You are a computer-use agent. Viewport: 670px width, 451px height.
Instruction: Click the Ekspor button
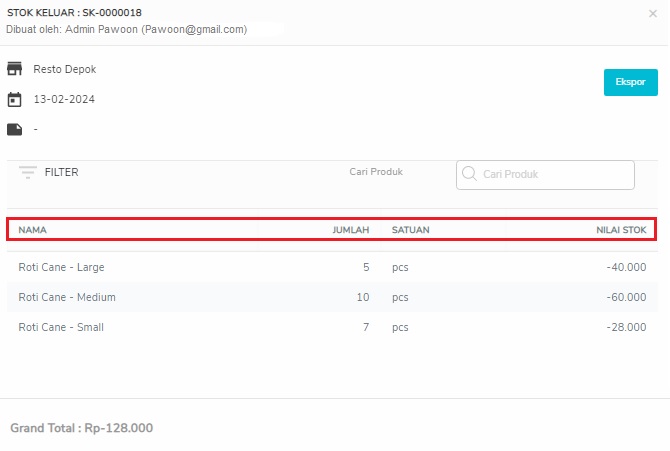click(x=631, y=82)
